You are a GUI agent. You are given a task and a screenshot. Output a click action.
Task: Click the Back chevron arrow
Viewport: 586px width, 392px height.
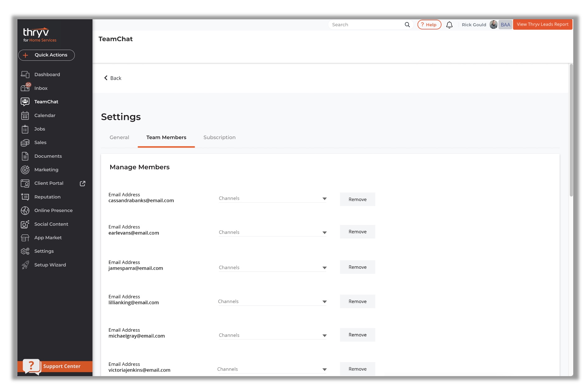coord(106,78)
